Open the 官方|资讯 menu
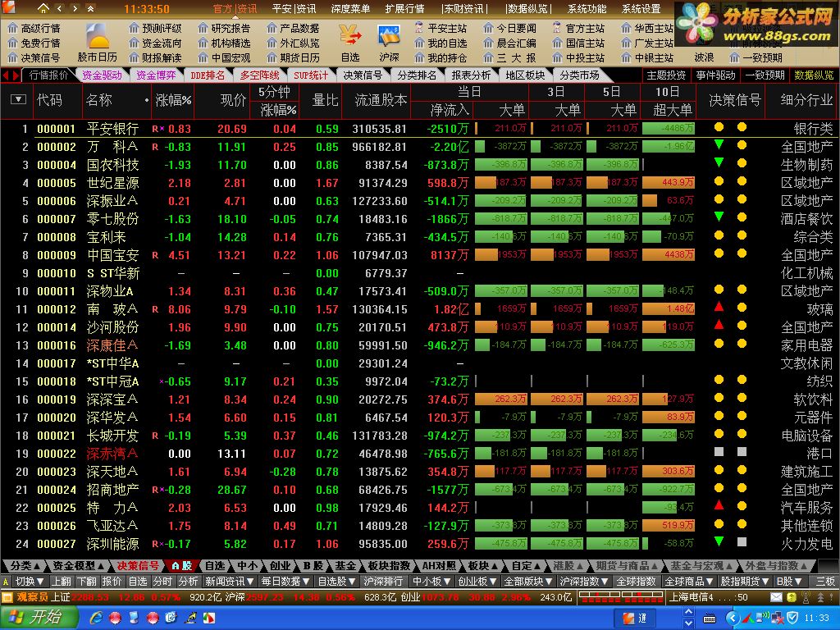 (x=235, y=8)
